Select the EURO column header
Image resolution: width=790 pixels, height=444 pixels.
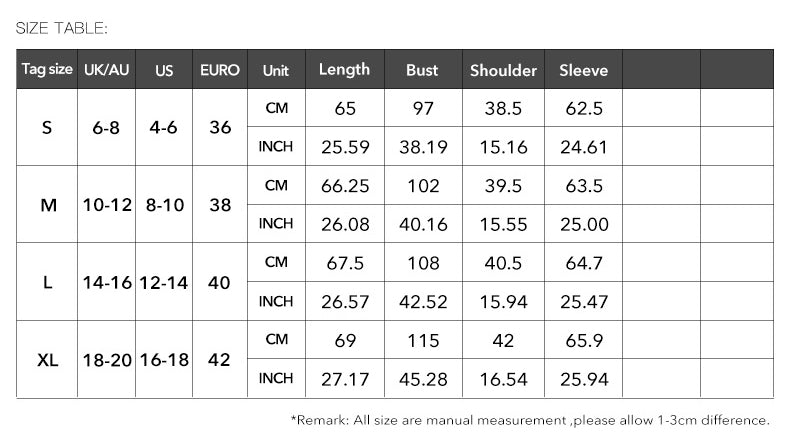[x=220, y=70]
